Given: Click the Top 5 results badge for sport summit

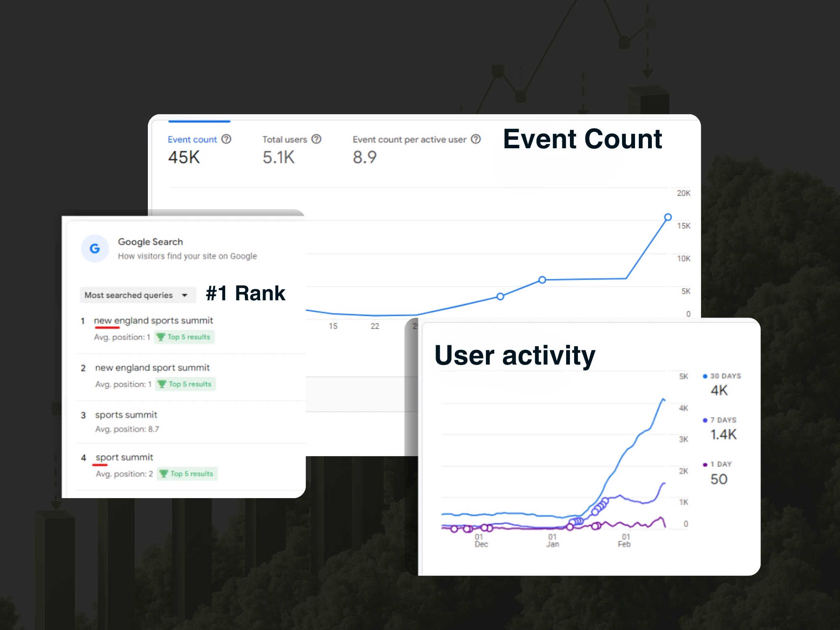Looking at the screenshot, I should tap(187, 473).
